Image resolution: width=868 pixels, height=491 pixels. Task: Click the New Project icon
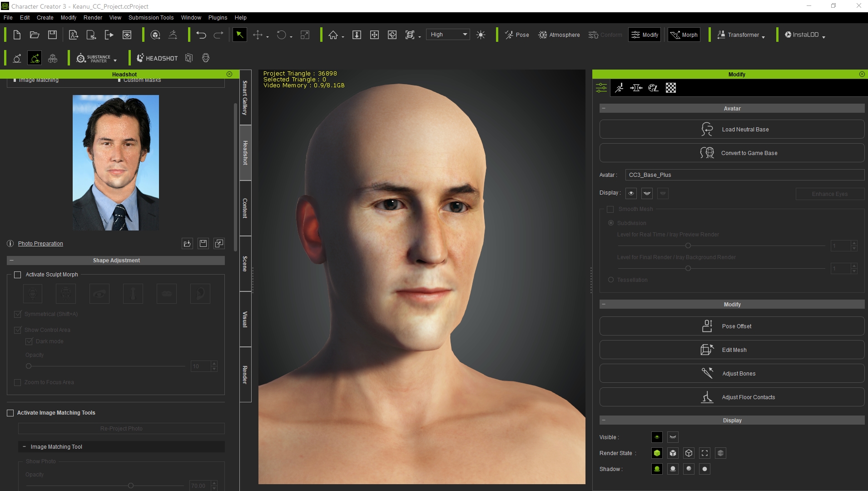point(17,35)
